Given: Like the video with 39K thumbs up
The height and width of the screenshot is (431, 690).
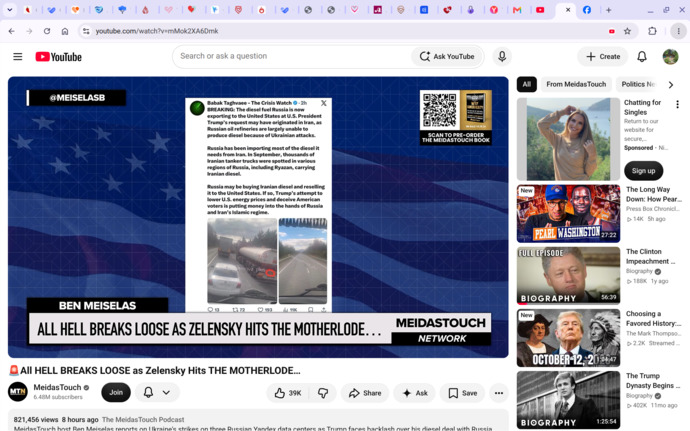Looking at the screenshot, I should pos(288,393).
